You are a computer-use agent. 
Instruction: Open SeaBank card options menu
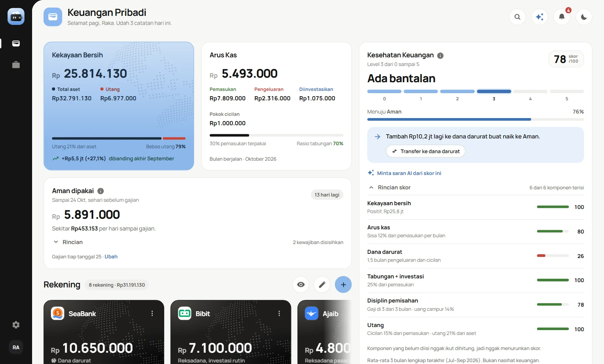[x=152, y=313]
